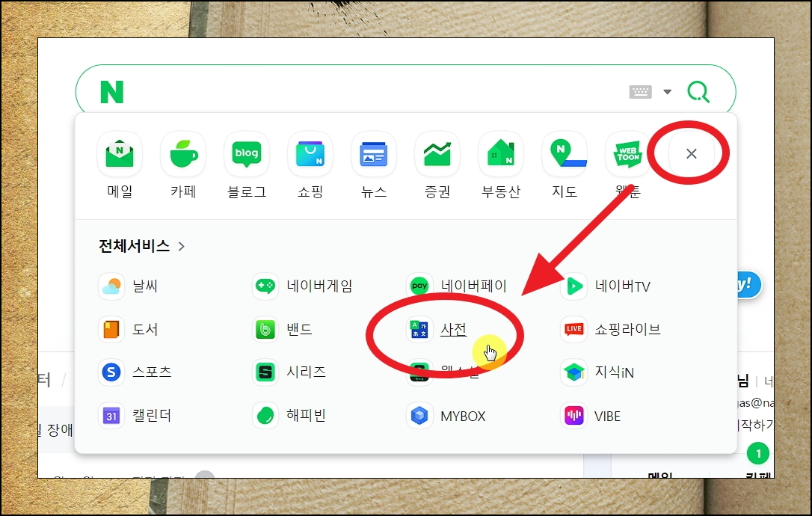Click the MYBOX cube icon
This screenshot has width=812, height=516.
click(419, 416)
